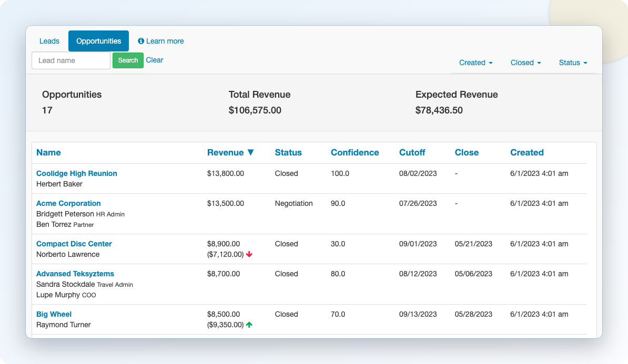This screenshot has height=364, width=628.
Task: Click the Total Revenue amount $106,575.00
Action: tap(255, 110)
